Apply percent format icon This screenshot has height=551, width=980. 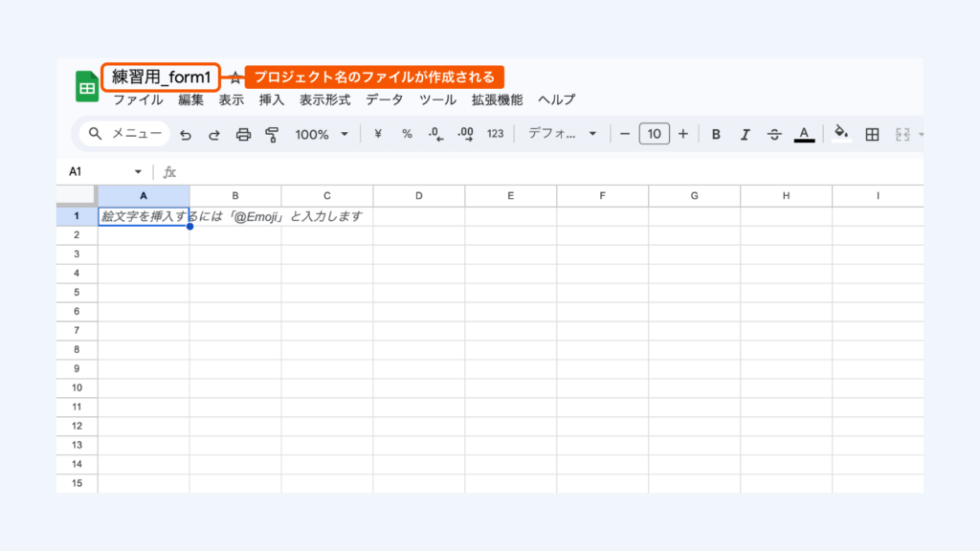tap(407, 134)
